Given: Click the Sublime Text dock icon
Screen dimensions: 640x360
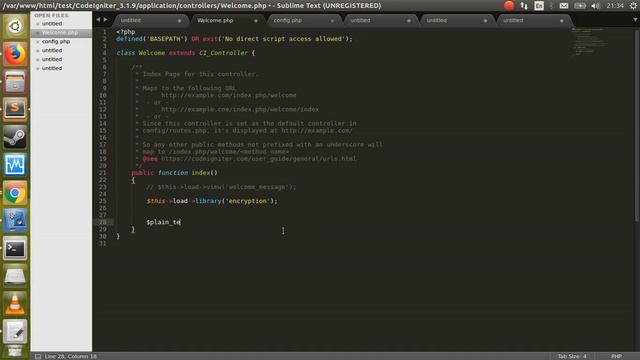Looking at the screenshot, I should (15, 109).
